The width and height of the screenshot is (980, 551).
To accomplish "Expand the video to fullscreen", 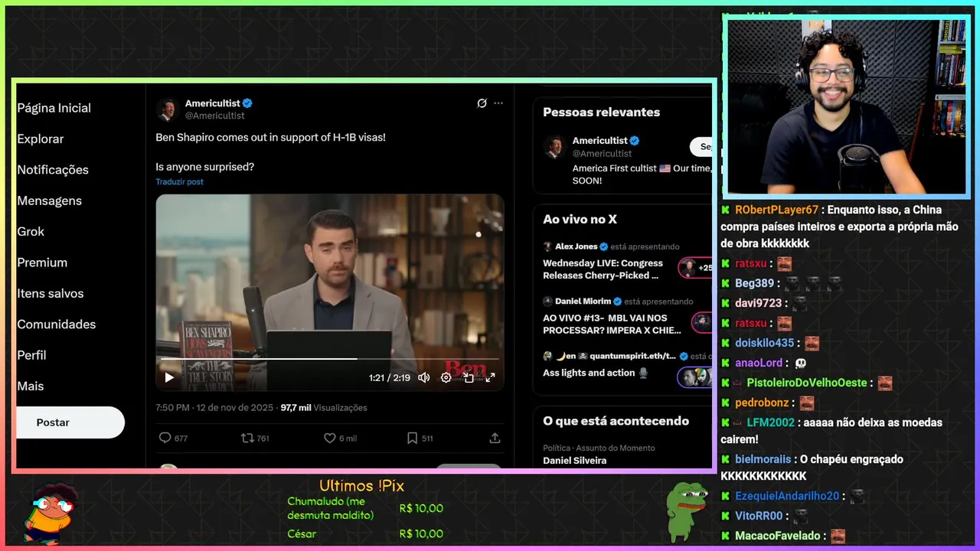I will click(490, 377).
